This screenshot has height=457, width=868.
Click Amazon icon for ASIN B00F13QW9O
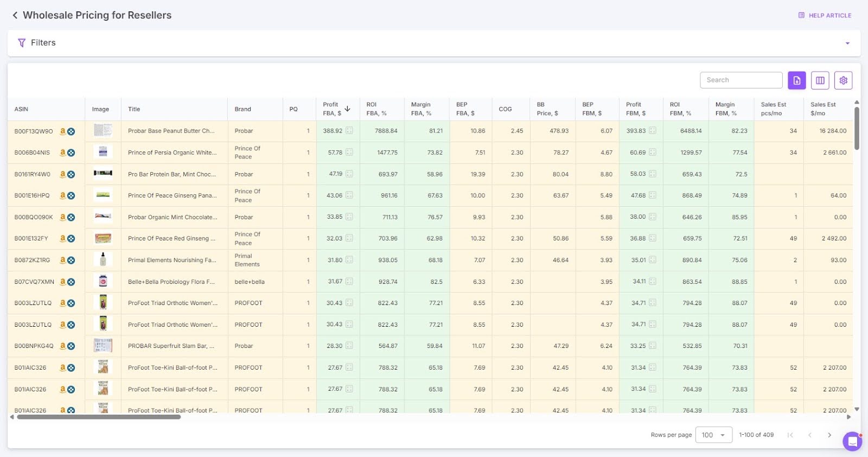[62, 131]
